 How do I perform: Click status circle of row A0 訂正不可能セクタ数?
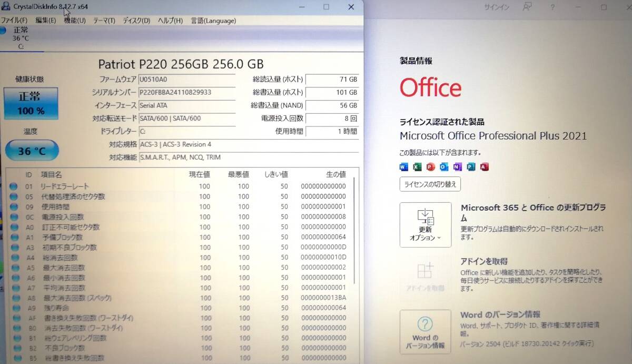point(14,227)
